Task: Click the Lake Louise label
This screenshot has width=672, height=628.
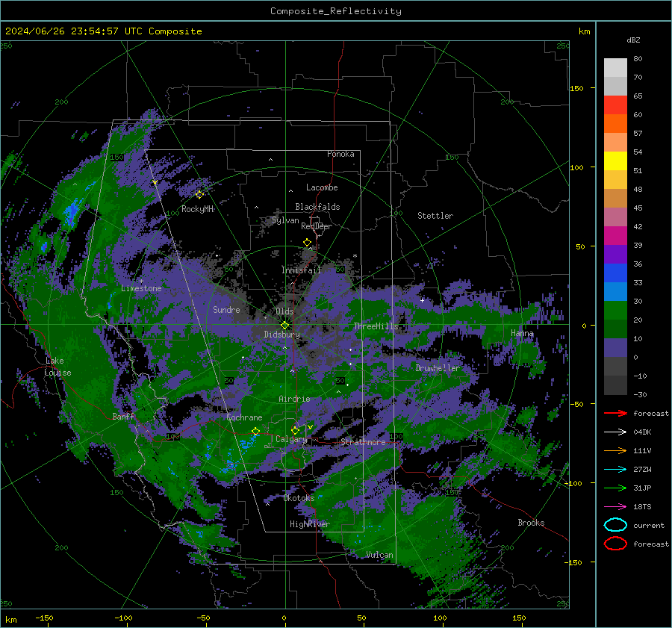Action: (x=57, y=367)
